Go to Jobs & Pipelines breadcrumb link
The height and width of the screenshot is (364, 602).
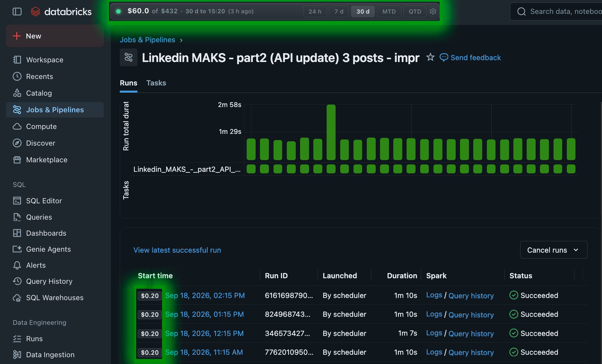click(x=147, y=40)
